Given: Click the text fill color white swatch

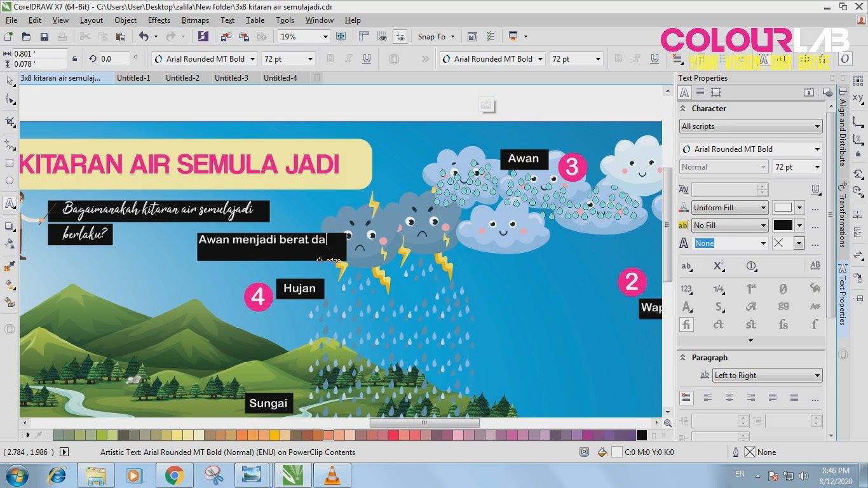Looking at the screenshot, I should [783, 208].
